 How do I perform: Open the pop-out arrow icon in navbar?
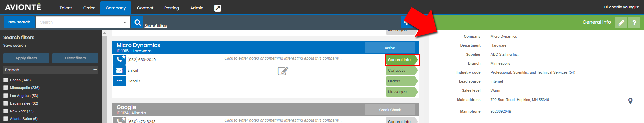click(218, 8)
